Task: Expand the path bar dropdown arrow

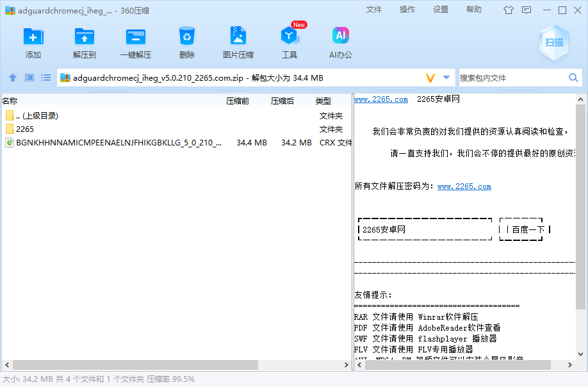Action: click(446, 78)
